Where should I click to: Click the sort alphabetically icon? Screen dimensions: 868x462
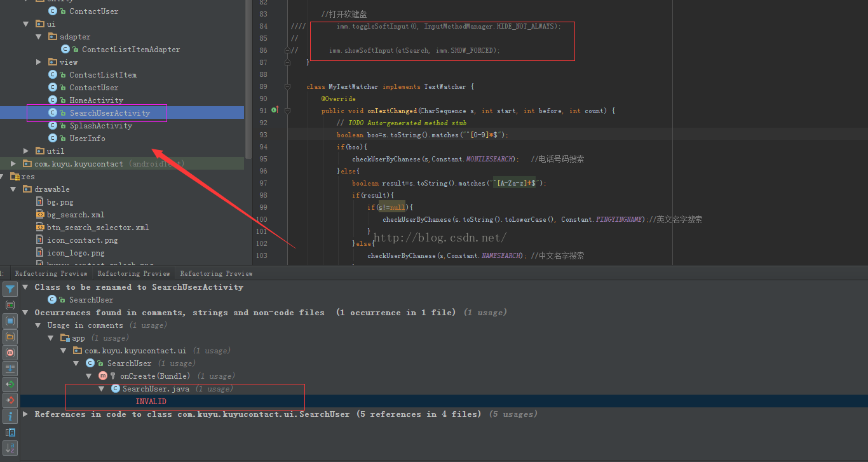[x=10, y=448]
